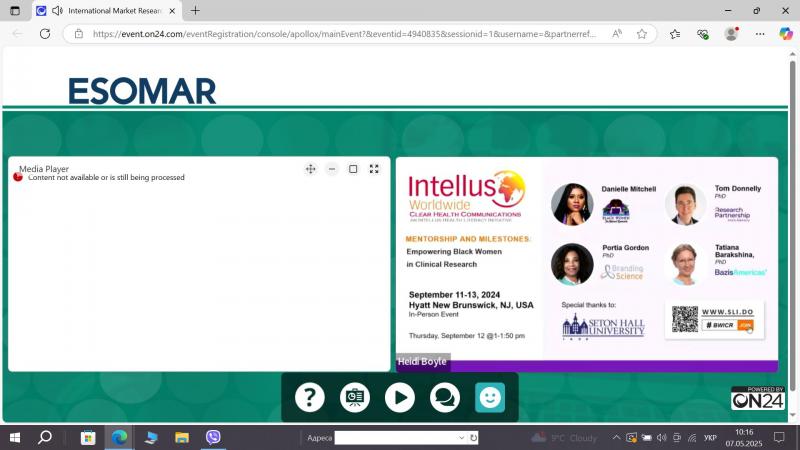Open the Copilot sidebar icon
Viewport: 800px width, 450px height.
click(786, 34)
